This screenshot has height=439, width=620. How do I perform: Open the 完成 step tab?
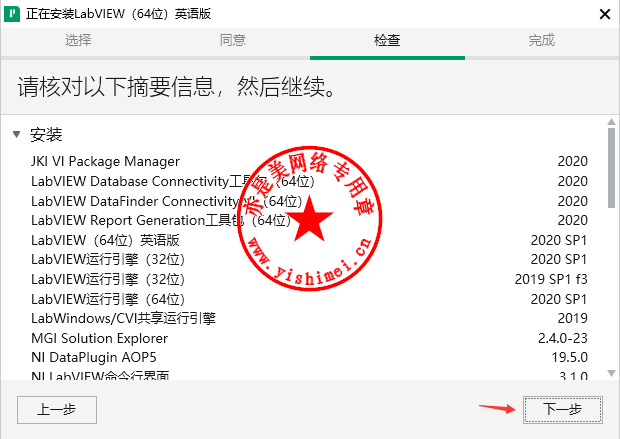coord(541,40)
